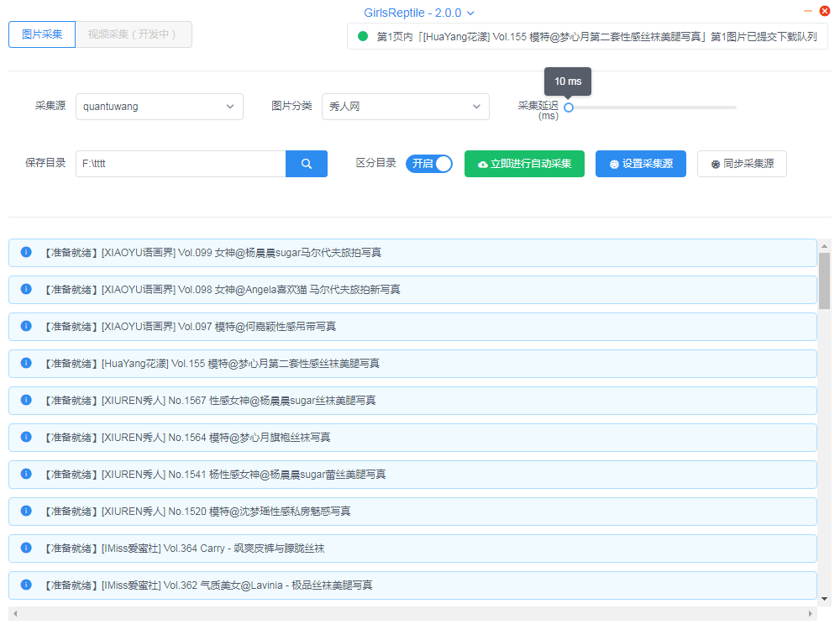This screenshot has height=630, width=840.
Task: Click info icon of XIAOYU Vol.099 row
Action: click(x=26, y=252)
